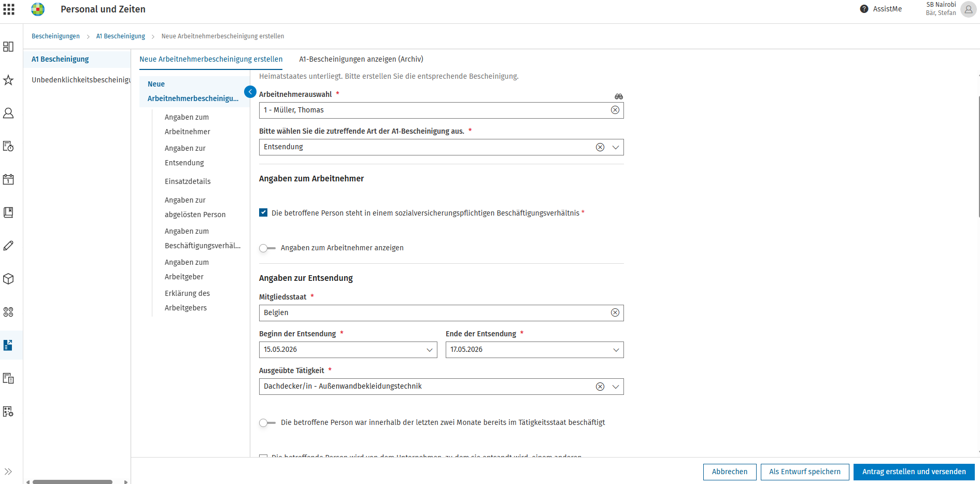Clear the Entsendung type selection
This screenshot has width=980, height=484.
(x=600, y=147)
